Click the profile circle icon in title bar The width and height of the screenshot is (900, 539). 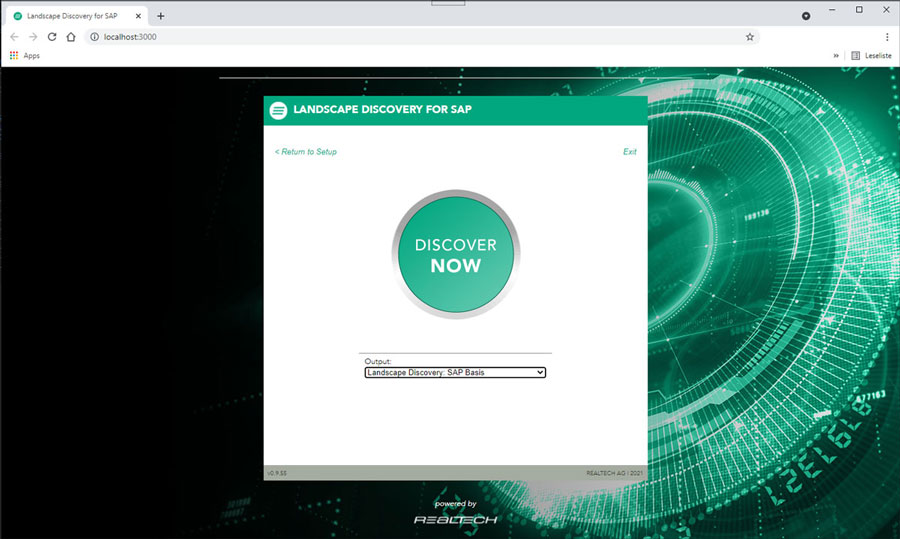(806, 16)
